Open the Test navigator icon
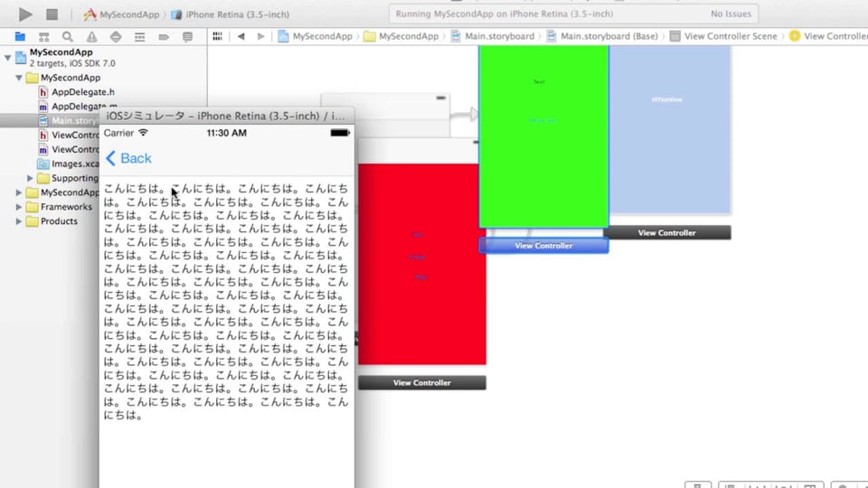The width and height of the screenshot is (868, 488). [x=116, y=36]
